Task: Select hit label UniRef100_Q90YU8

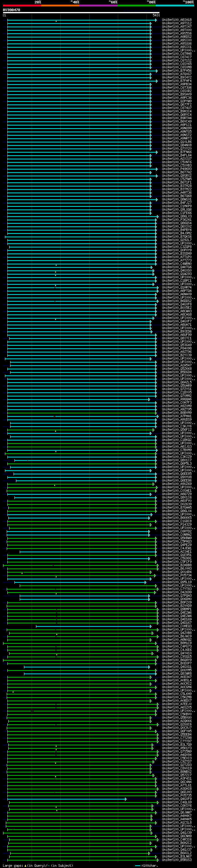Action: 176,477
